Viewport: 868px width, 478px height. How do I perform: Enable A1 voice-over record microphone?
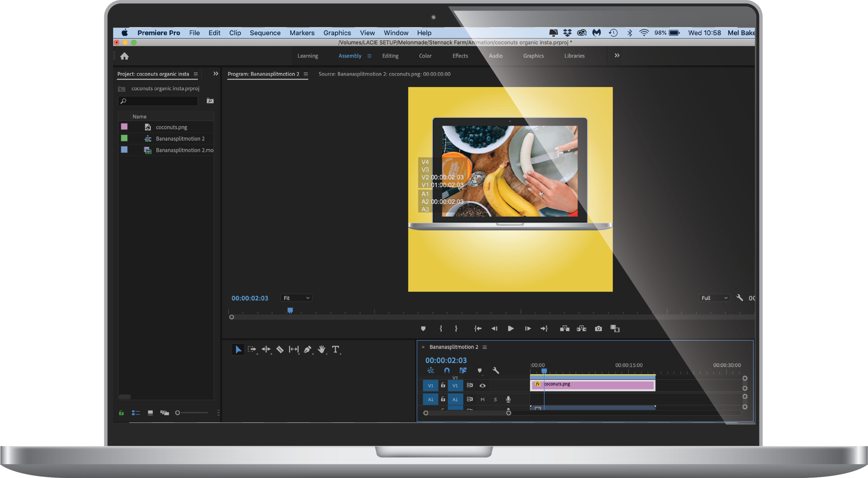508,399
